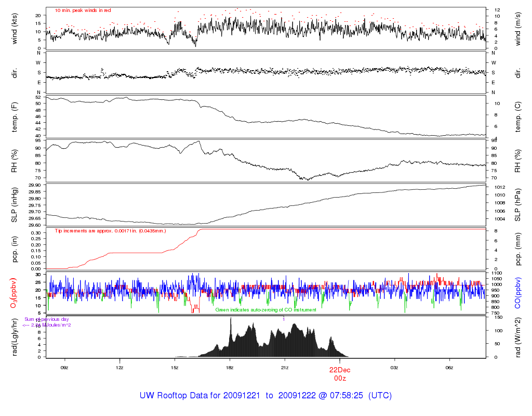The height and width of the screenshot is (416, 532).
Task: Click the blue 'UW Rooftop Data' title text
Action: (x=265, y=396)
